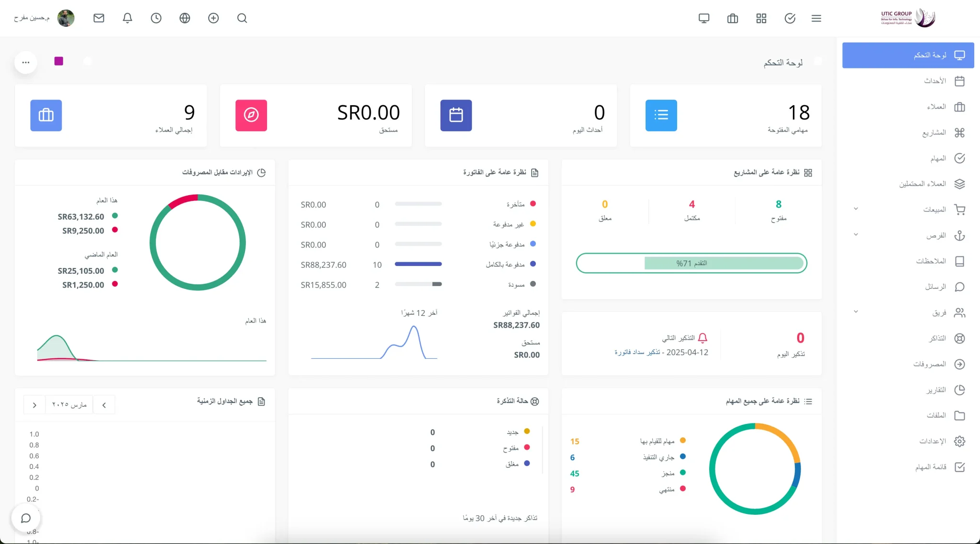
Task: Click the notification bell icon
Action: click(127, 18)
